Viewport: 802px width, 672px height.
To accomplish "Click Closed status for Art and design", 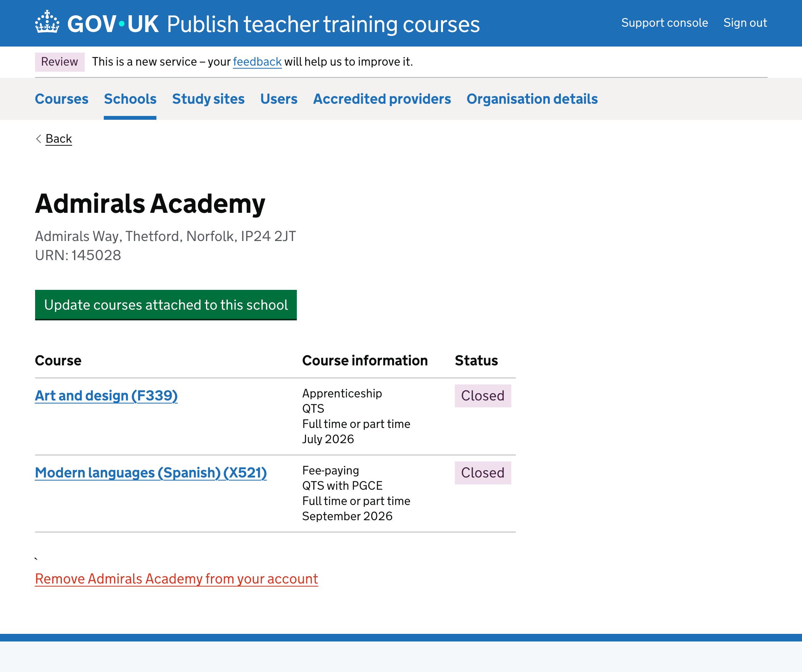I will click(x=483, y=395).
